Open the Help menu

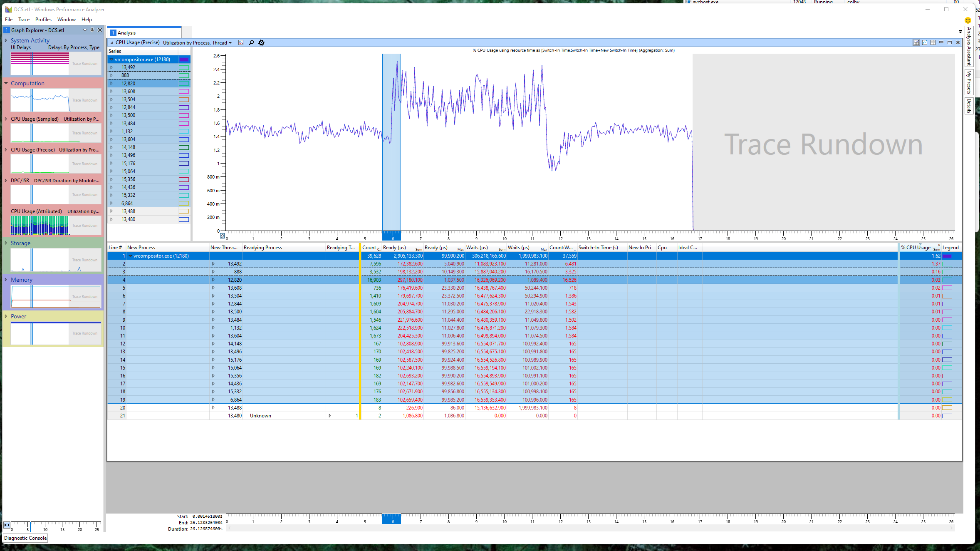pyautogui.click(x=87, y=20)
